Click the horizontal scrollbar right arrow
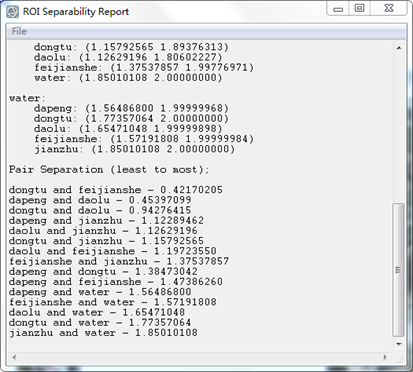This screenshot has width=413, height=372. (x=385, y=357)
